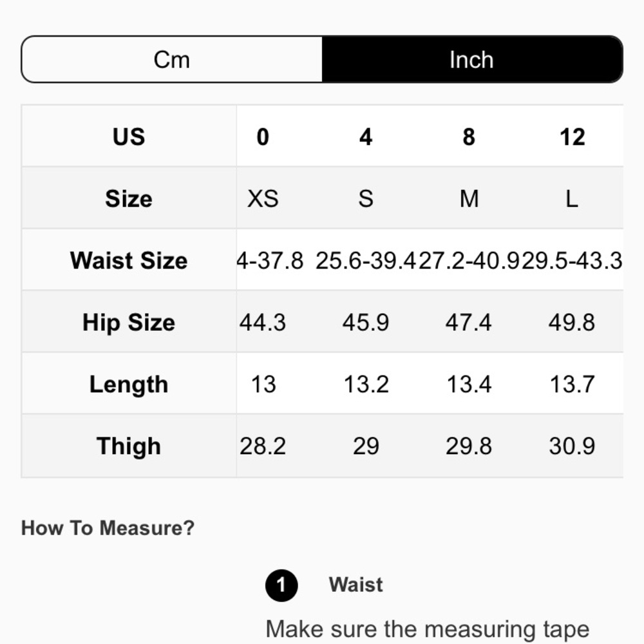
Task: Click US size 0 column header
Action: pyautogui.click(x=263, y=137)
